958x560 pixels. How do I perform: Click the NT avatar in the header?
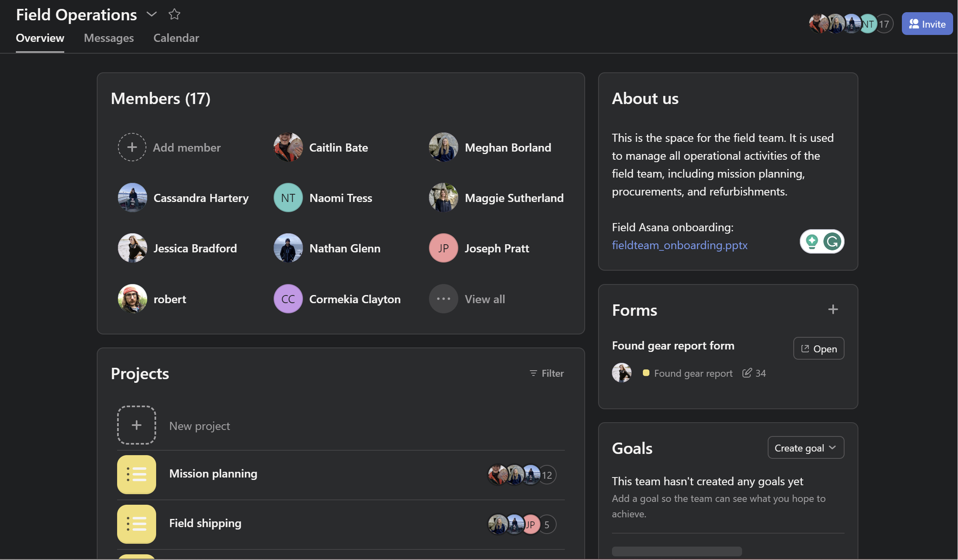tap(868, 24)
